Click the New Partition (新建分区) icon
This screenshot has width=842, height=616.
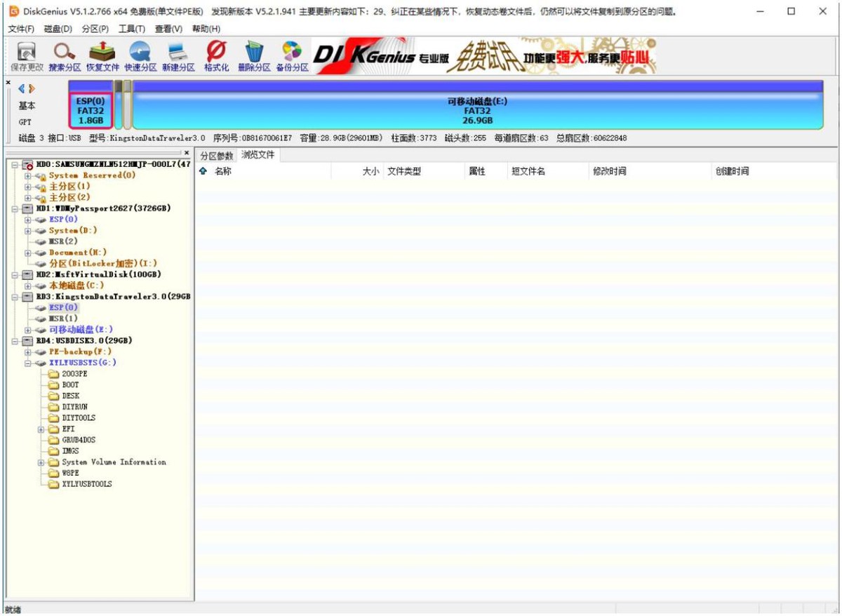coord(178,57)
